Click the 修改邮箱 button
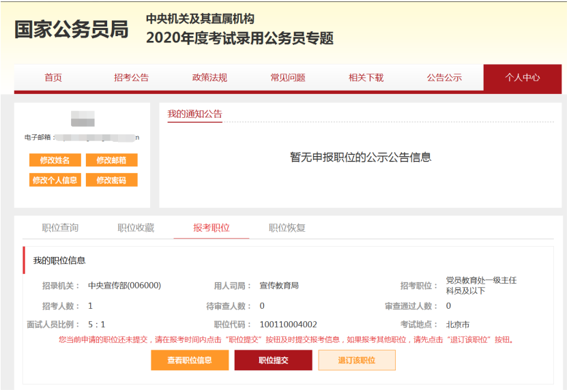This screenshot has width=569, height=392. [x=111, y=160]
